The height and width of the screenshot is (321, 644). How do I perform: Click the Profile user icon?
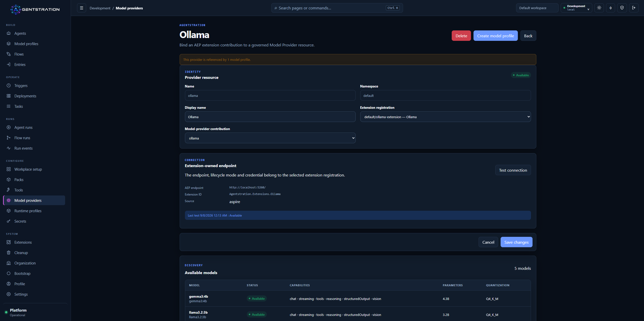9,284
